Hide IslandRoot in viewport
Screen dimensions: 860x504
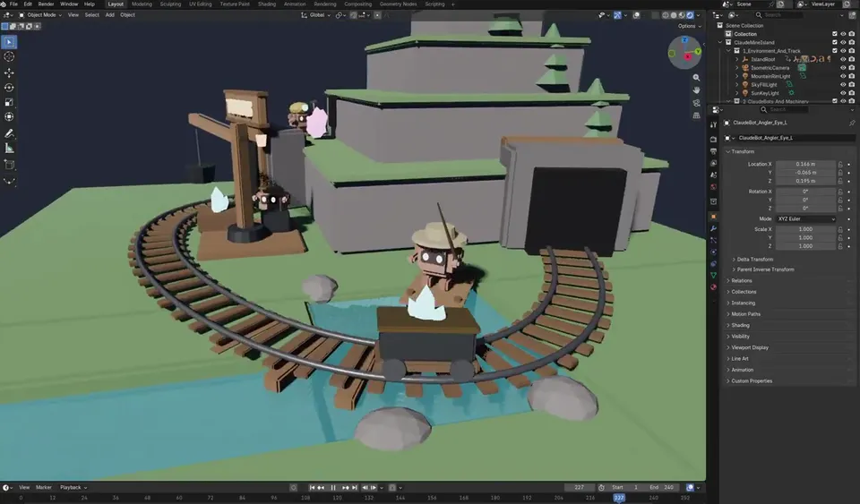point(843,59)
